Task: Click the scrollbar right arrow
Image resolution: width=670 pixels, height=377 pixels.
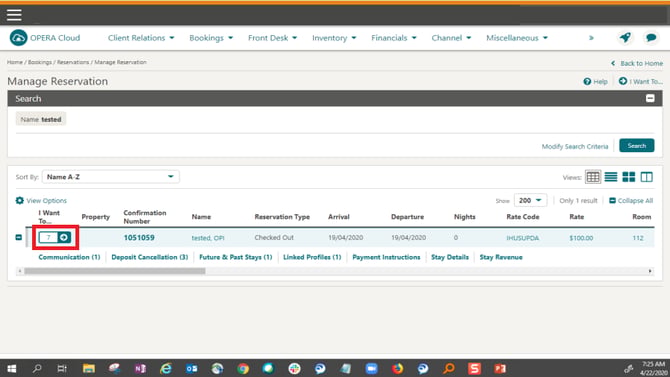Action: pyautogui.click(x=650, y=271)
